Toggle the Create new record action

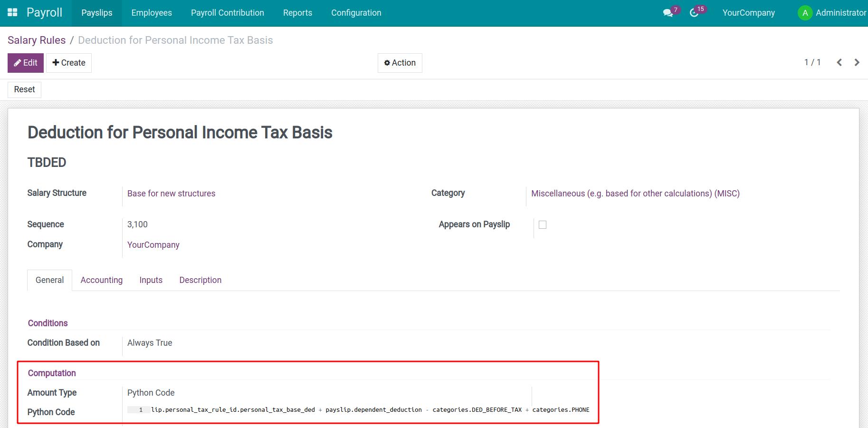pyautogui.click(x=68, y=62)
